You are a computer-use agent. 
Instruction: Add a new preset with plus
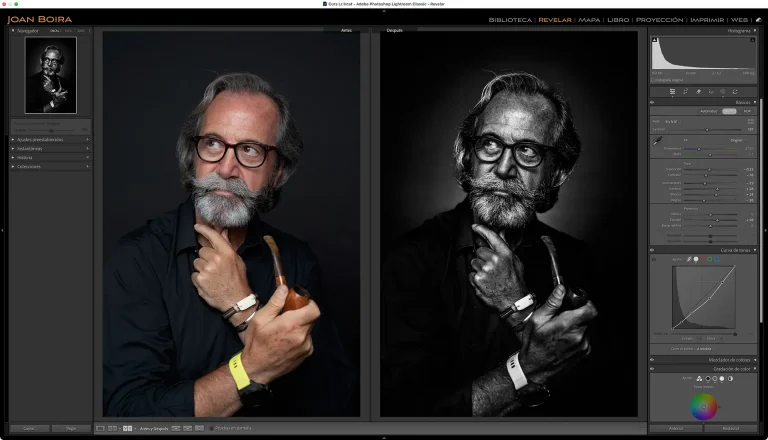pos(88,140)
